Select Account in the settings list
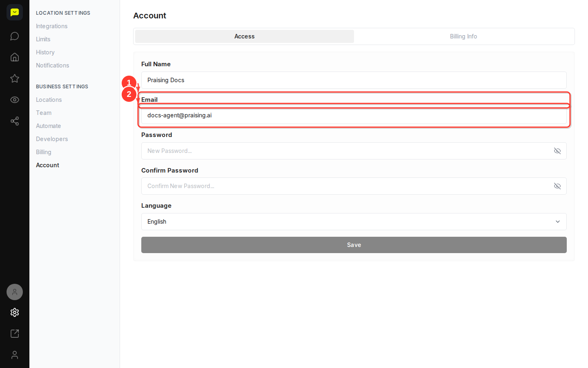This screenshot has height=368, width=588. click(x=48, y=165)
